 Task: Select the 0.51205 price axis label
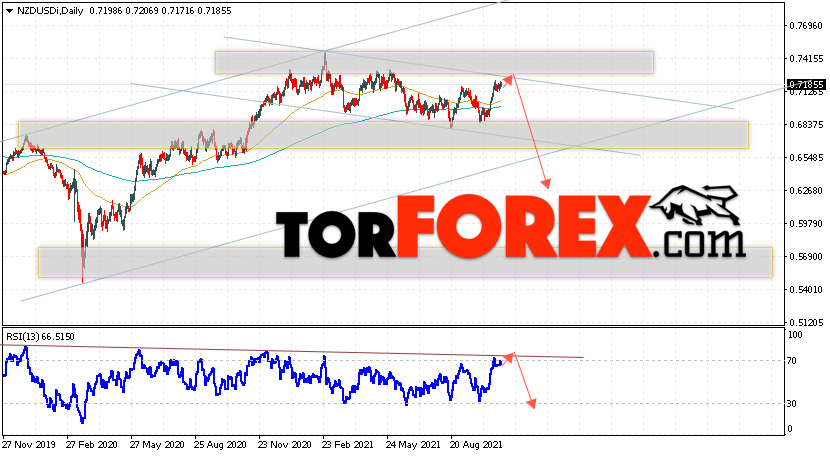[806, 323]
